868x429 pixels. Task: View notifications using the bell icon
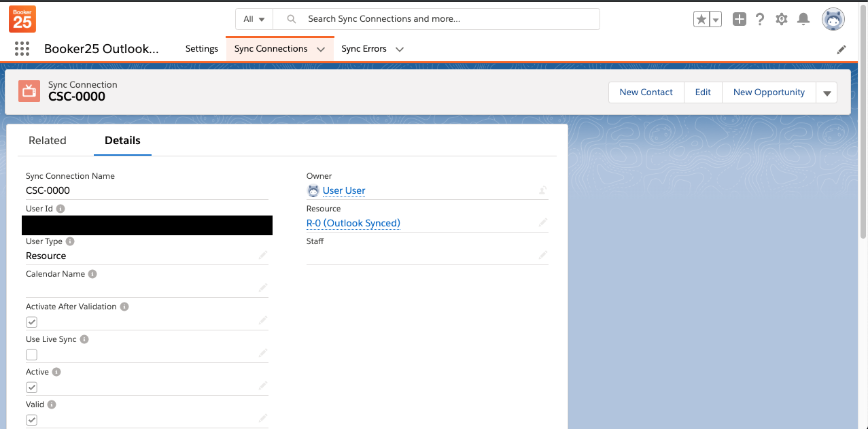click(803, 20)
